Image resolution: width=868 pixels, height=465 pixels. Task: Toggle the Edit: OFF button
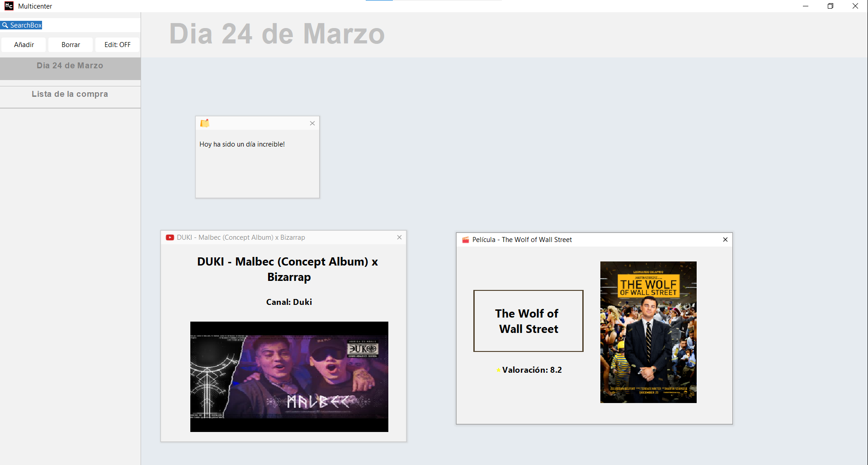click(x=117, y=45)
